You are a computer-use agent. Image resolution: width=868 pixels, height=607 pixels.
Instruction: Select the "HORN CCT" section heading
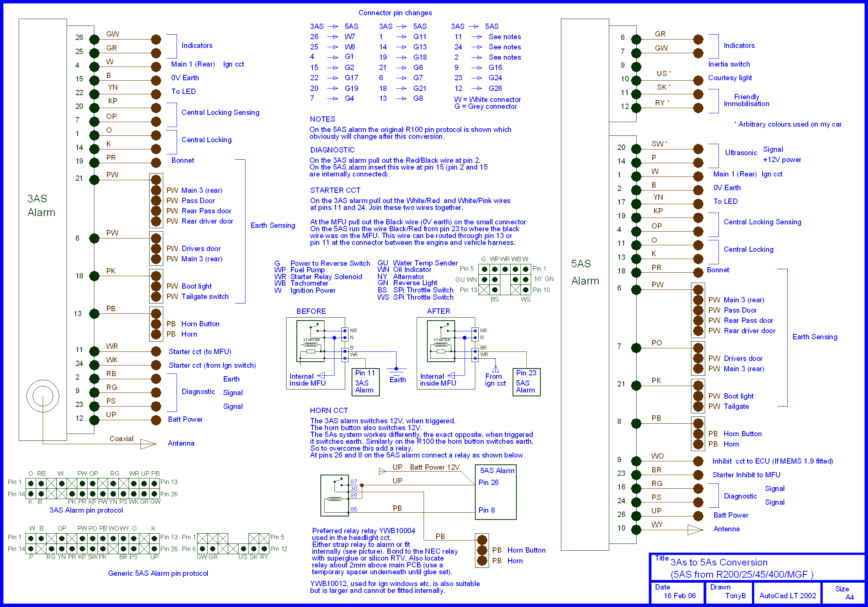coord(329,410)
